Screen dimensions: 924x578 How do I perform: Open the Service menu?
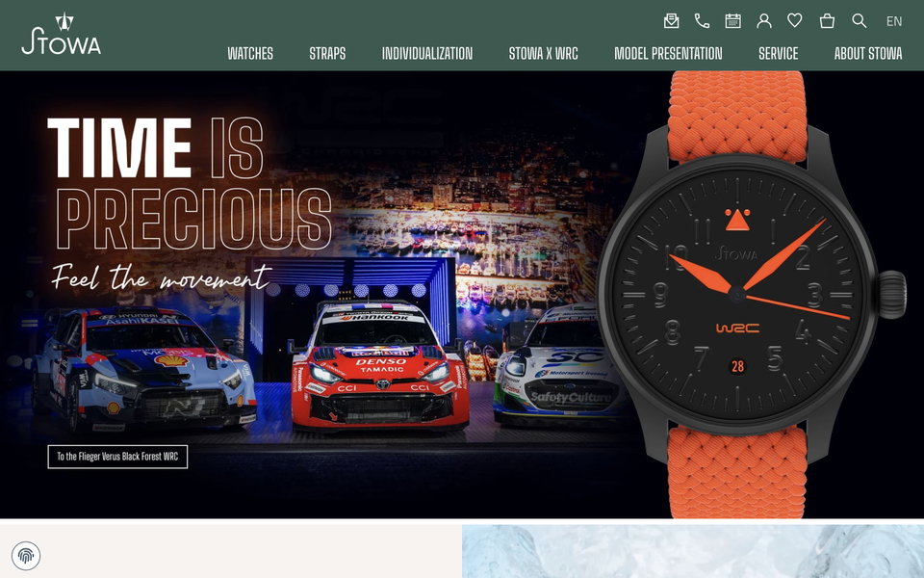pos(779,54)
